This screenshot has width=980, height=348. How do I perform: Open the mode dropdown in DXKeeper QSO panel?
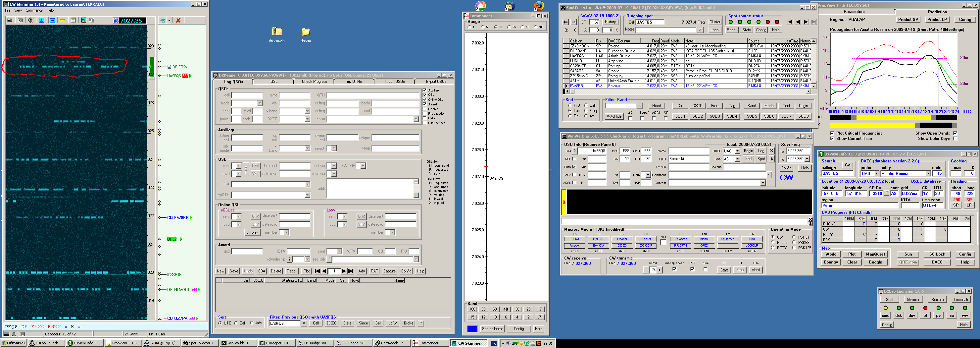click(260, 103)
